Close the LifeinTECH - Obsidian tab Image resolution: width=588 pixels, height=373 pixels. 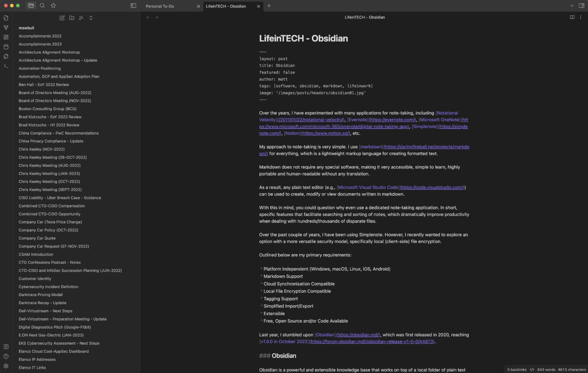258,6
